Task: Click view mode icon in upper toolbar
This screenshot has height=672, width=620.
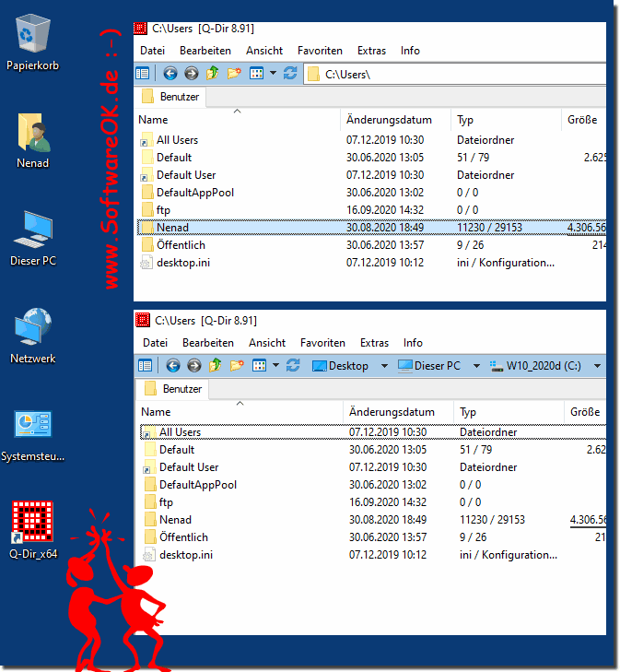Action: [x=256, y=74]
